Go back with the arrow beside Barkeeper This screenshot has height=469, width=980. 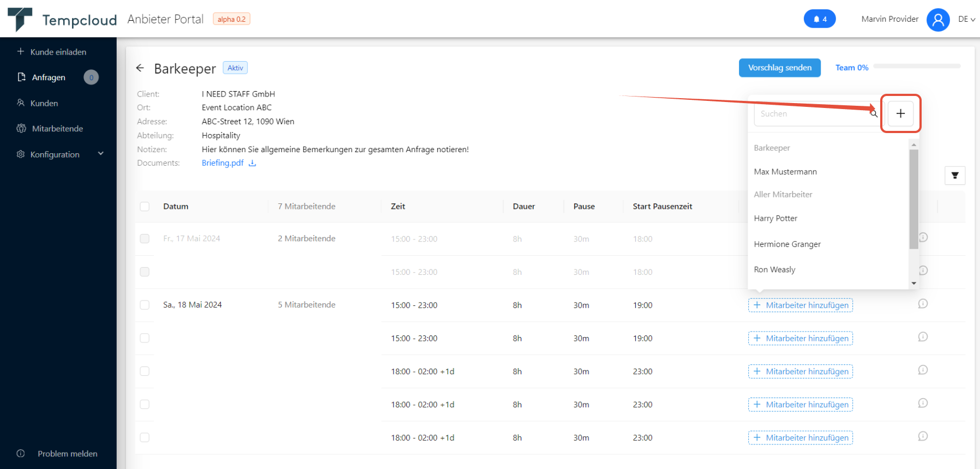140,68
